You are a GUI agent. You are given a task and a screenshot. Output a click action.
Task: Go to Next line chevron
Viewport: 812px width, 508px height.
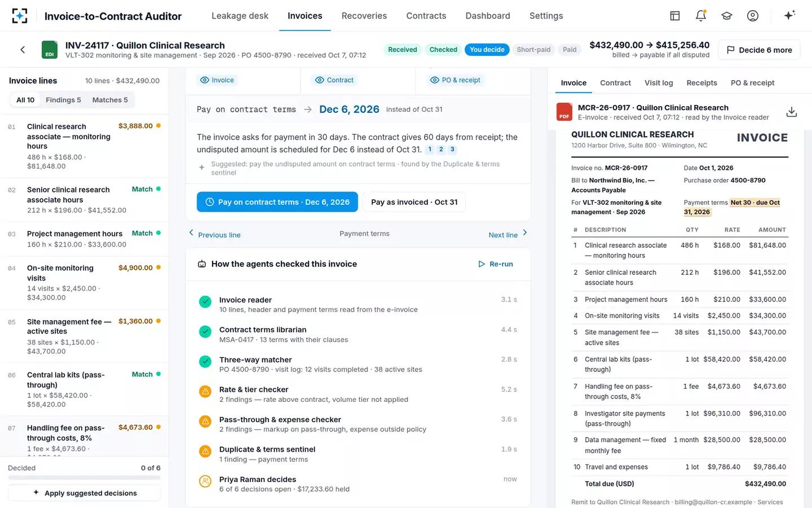click(525, 233)
